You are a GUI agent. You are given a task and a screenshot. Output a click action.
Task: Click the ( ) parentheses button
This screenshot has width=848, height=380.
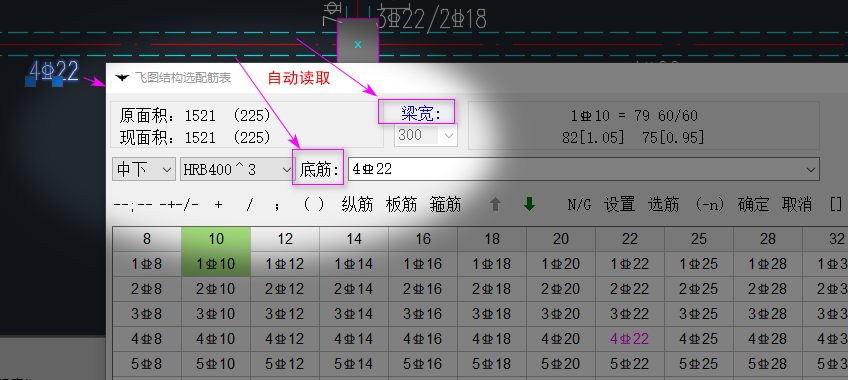pos(314,204)
